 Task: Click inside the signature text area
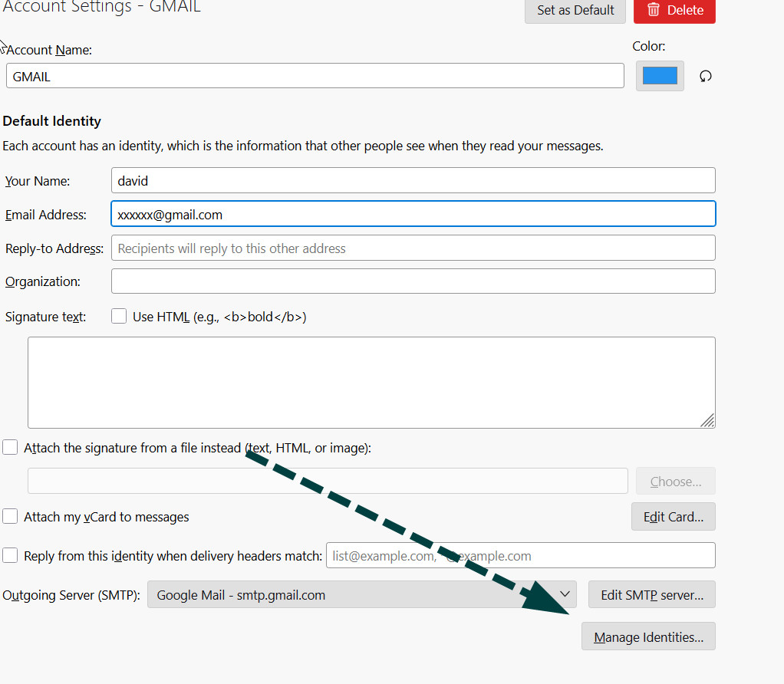(371, 382)
